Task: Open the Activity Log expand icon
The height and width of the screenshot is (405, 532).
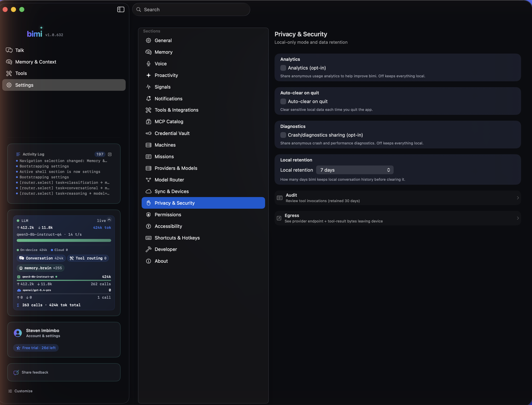Action: pyautogui.click(x=110, y=154)
